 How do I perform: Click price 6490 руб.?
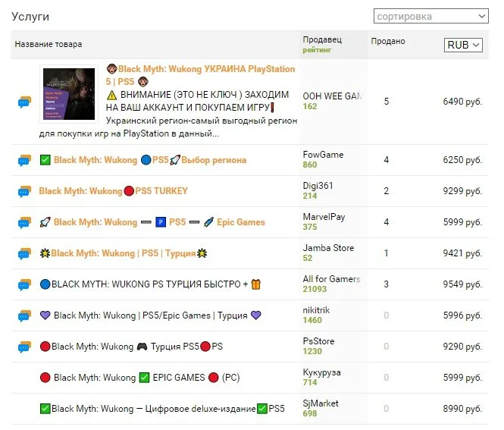click(462, 102)
